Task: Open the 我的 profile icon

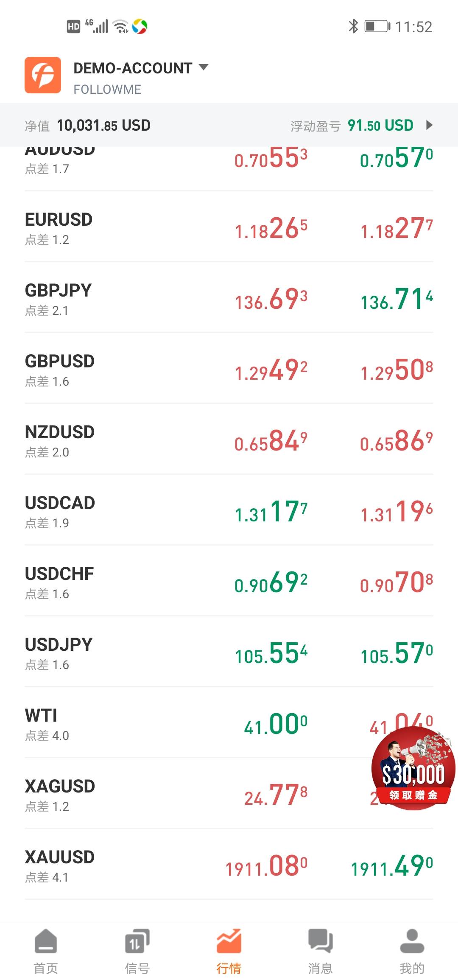Action: click(x=412, y=941)
